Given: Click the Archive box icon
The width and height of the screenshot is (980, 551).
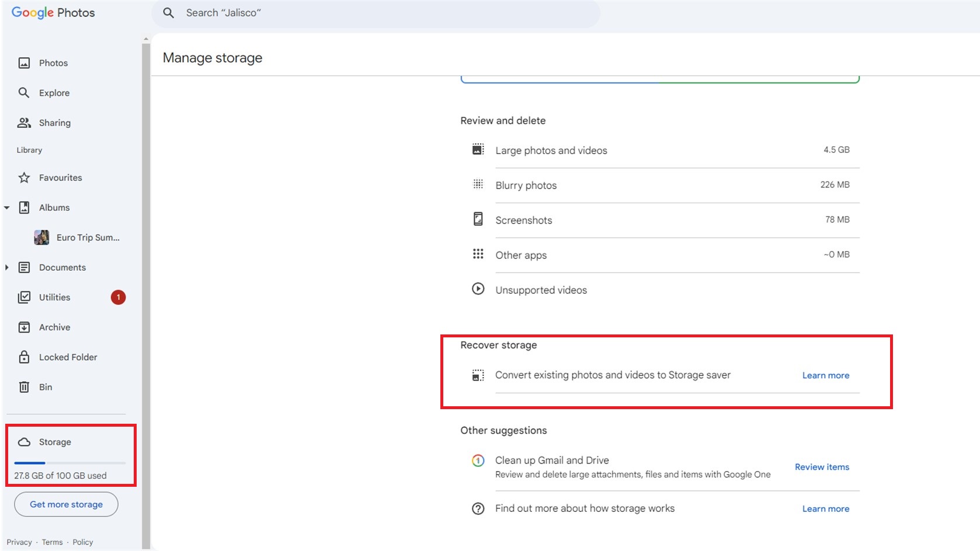Looking at the screenshot, I should [24, 327].
